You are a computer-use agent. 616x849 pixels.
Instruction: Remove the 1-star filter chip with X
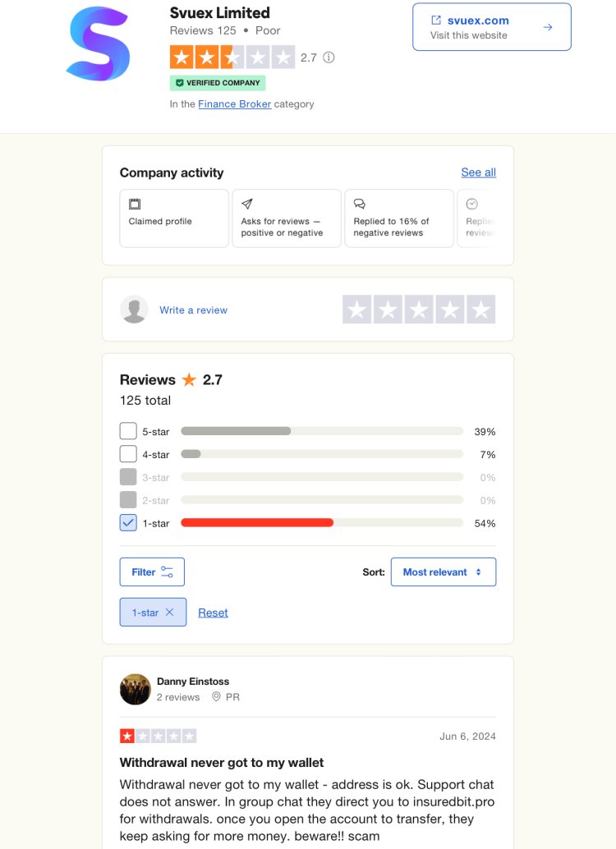point(169,612)
